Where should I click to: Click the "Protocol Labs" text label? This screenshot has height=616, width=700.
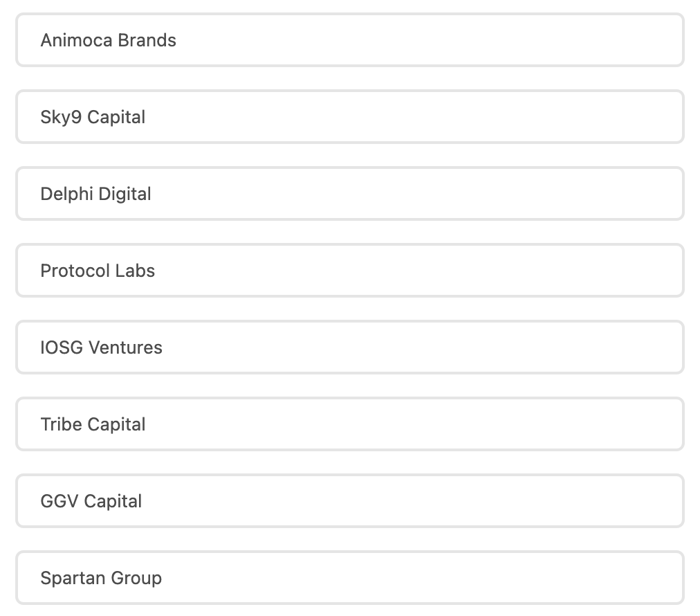click(98, 271)
